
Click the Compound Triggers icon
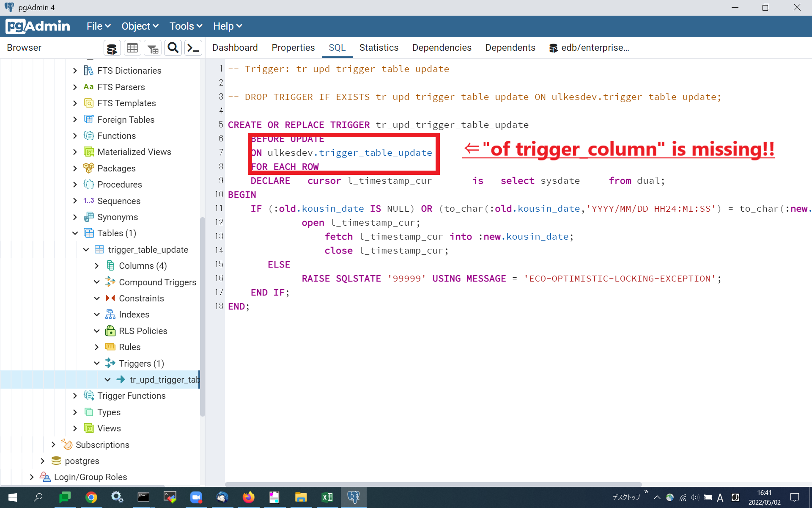(x=110, y=282)
